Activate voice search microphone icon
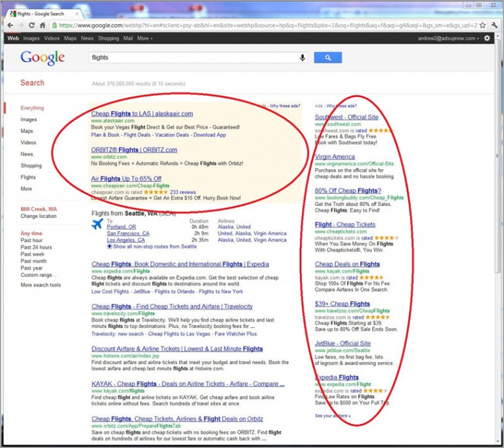 303,58
